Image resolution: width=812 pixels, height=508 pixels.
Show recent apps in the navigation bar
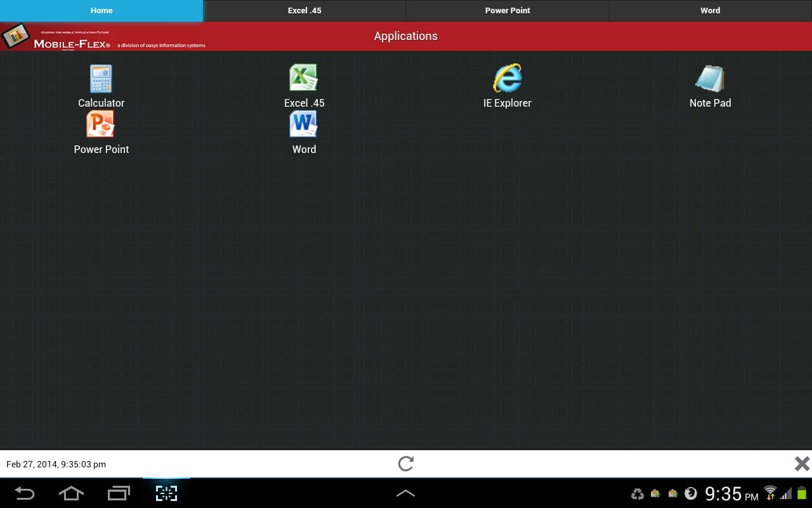[x=119, y=493]
